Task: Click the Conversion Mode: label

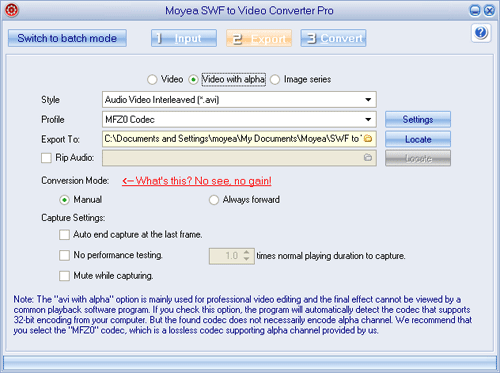Action: coord(75,181)
